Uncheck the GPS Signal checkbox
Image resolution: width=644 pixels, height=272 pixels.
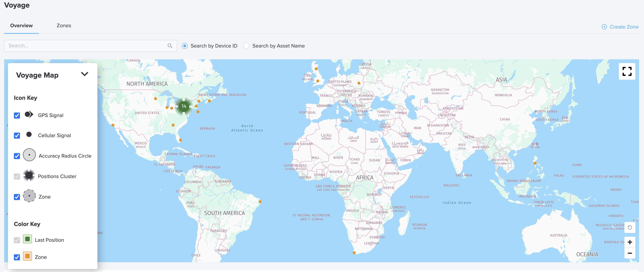click(17, 115)
